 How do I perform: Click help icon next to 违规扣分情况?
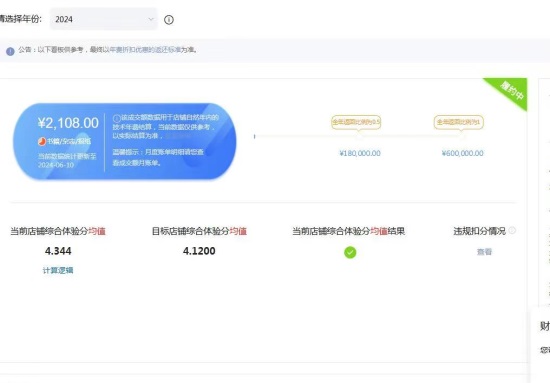coord(512,230)
